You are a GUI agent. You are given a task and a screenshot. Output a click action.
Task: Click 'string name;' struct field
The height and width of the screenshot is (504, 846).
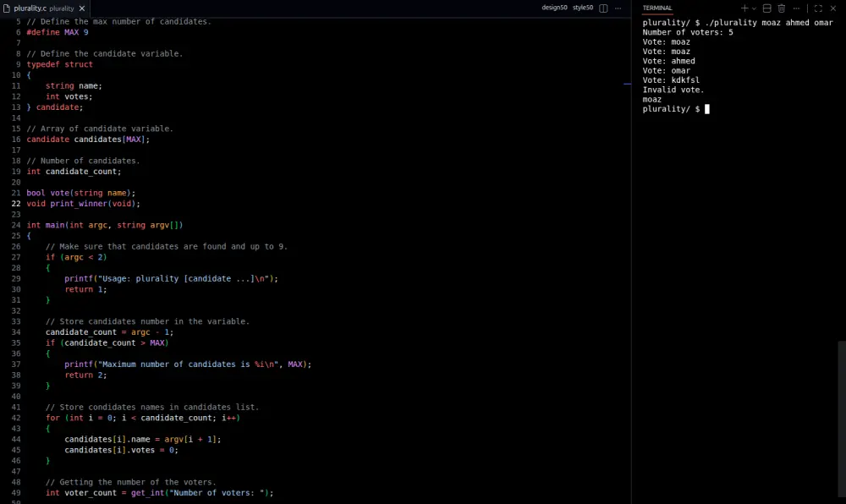(74, 85)
